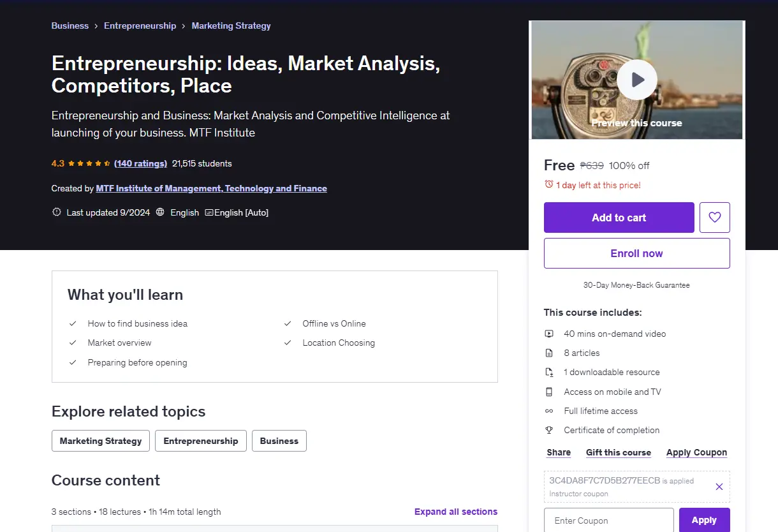The width and height of the screenshot is (778, 532).
Task: Click the trophy icon beside Certificate of completion
Action: pyautogui.click(x=549, y=430)
